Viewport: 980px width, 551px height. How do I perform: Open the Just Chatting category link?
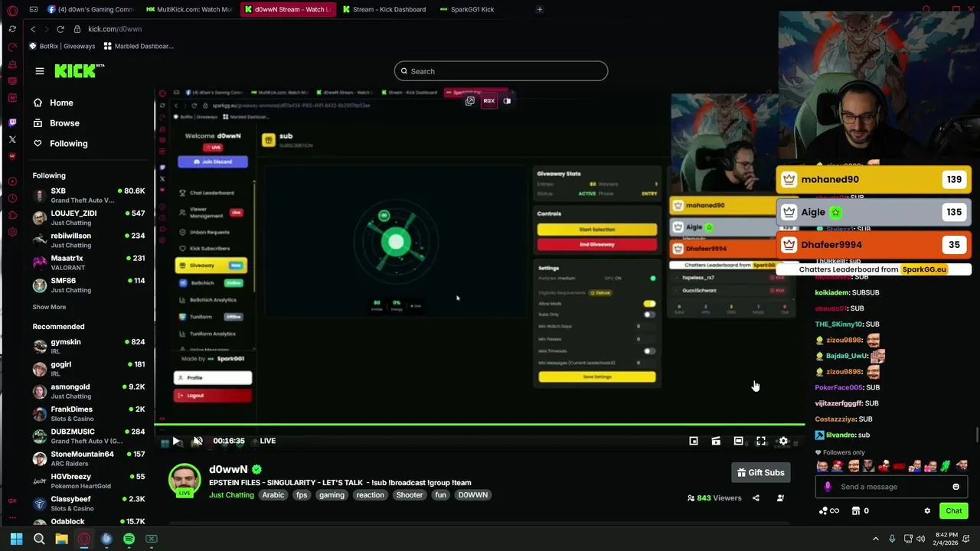click(231, 495)
